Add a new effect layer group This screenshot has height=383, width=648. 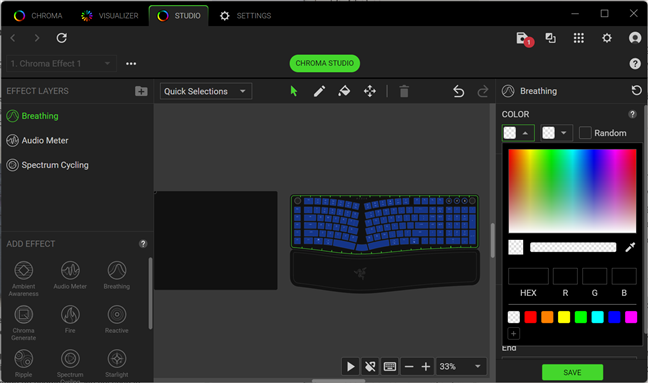(141, 91)
